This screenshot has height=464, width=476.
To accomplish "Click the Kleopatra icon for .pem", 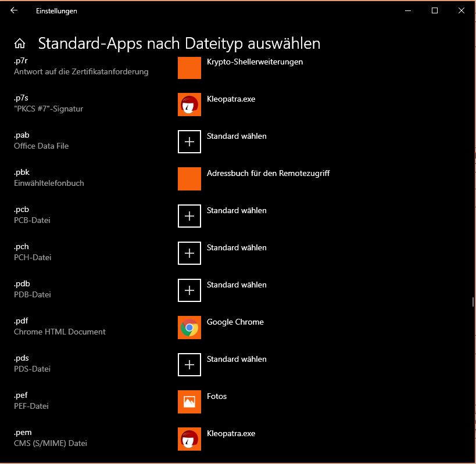I will point(189,439).
